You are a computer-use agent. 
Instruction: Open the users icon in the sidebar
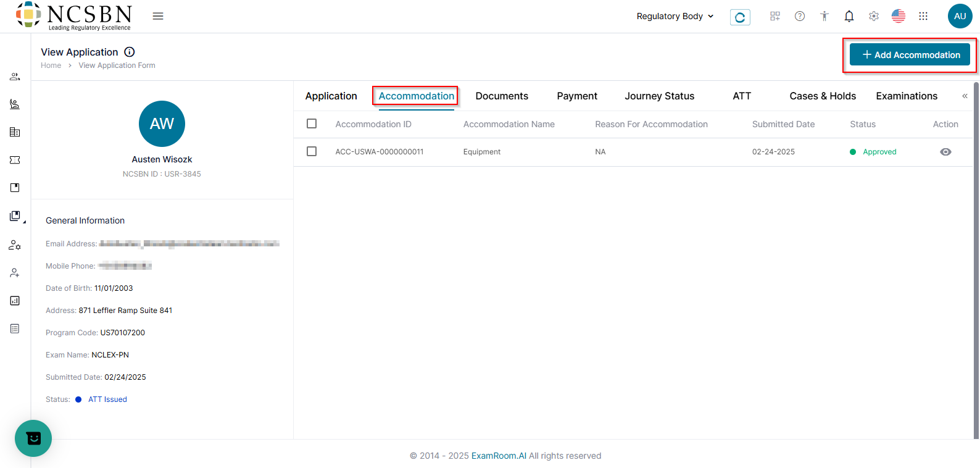(15, 77)
